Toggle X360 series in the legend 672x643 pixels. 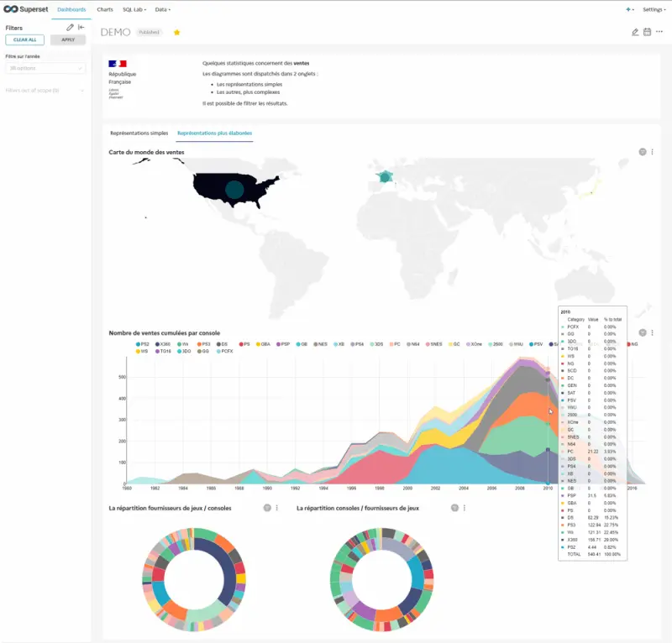[163, 344]
